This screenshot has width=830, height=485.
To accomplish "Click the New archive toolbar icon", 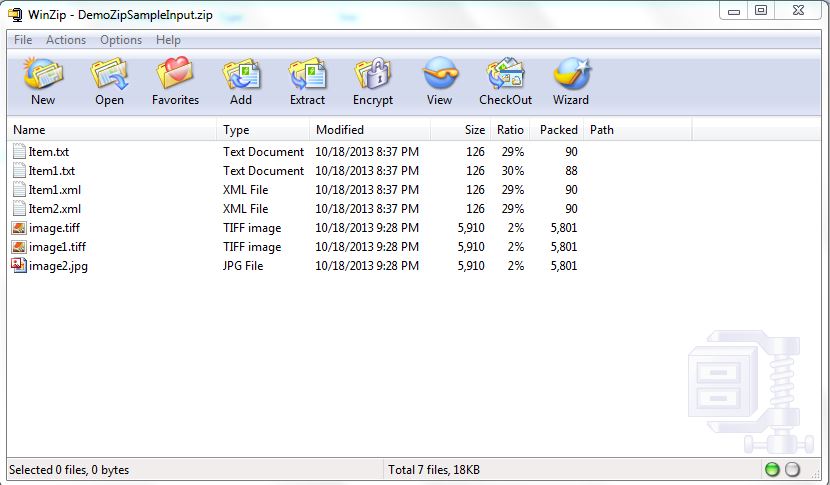I will click(x=43, y=73).
